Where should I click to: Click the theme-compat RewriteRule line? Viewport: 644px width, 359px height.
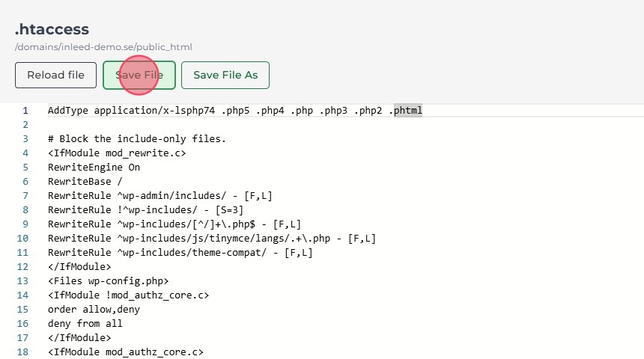[180, 253]
